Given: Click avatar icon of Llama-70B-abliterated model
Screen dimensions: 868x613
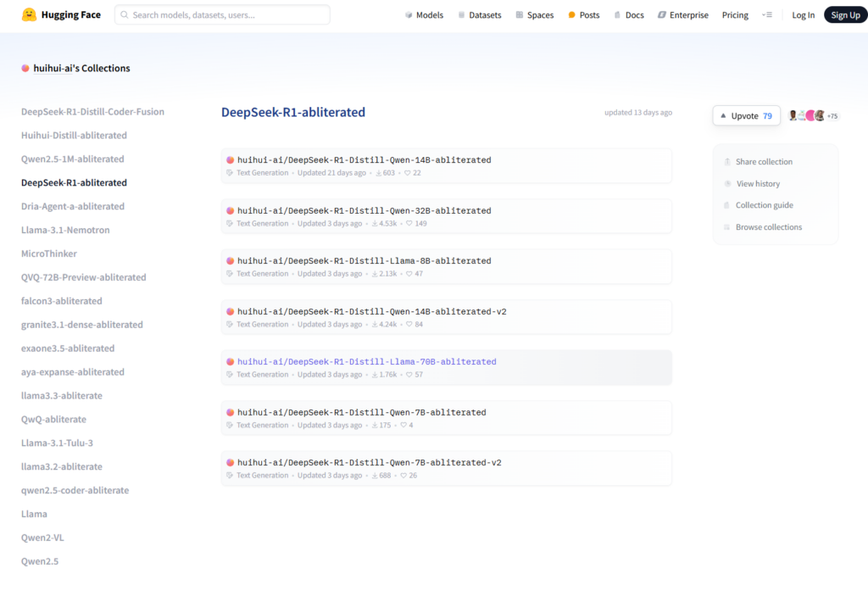Looking at the screenshot, I should click(x=231, y=361).
